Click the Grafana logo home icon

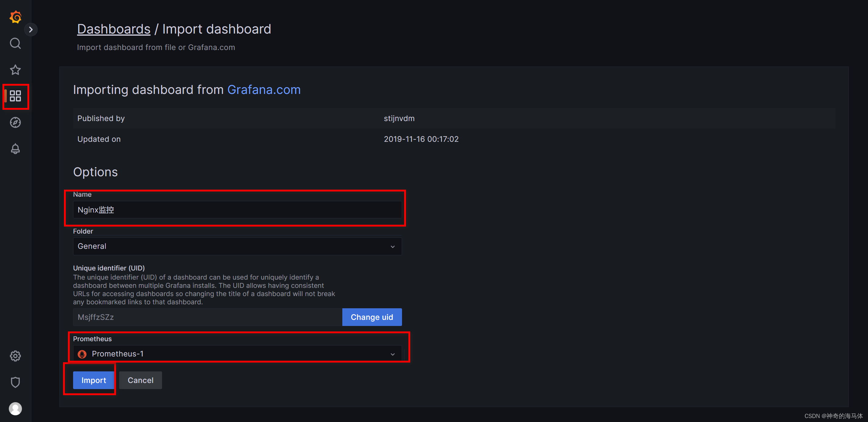(x=16, y=16)
